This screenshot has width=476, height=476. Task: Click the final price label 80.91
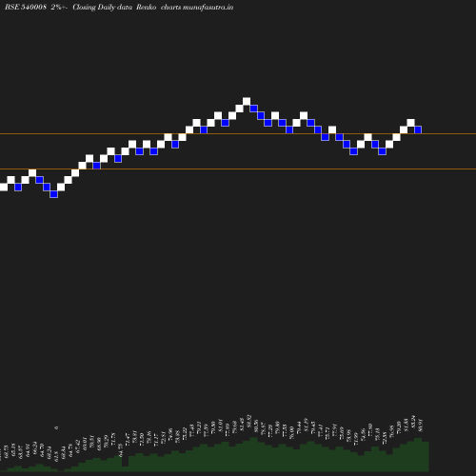point(421,425)
